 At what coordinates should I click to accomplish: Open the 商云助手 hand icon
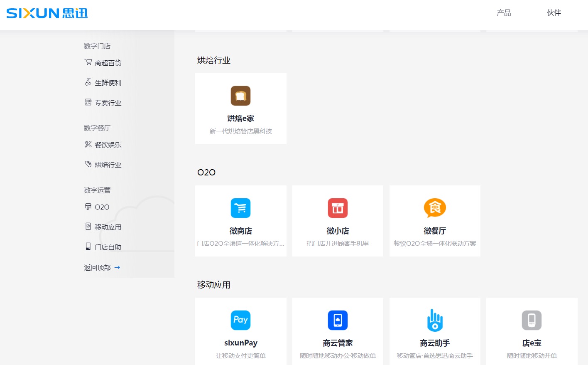435,320
